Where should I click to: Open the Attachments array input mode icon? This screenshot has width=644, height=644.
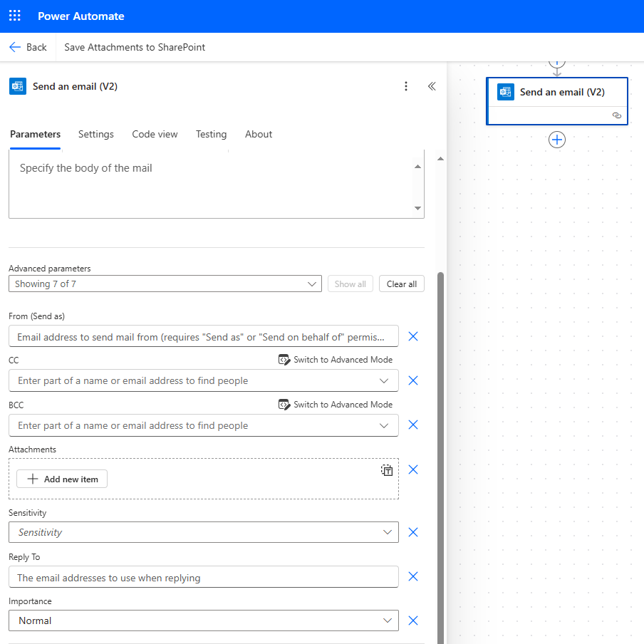[x=387, y=470]
